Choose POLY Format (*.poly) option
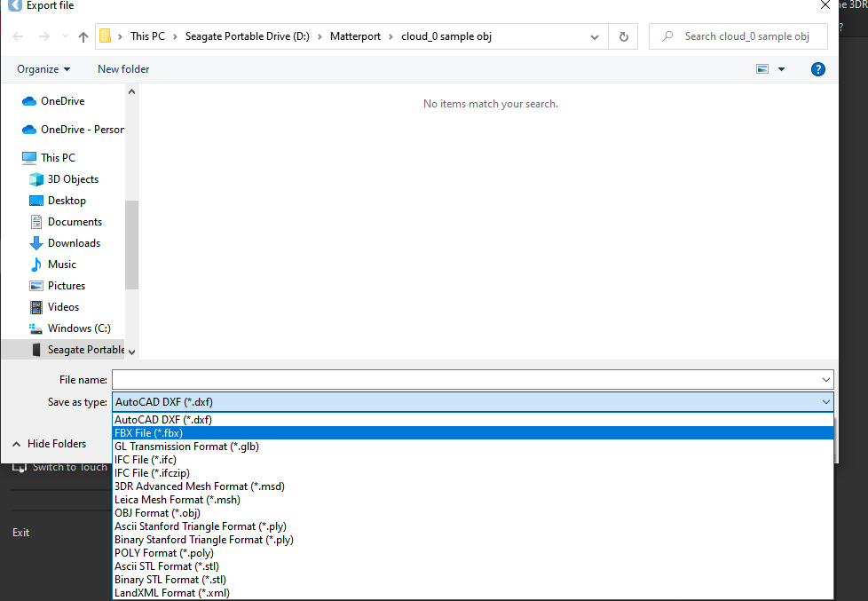This screenshot has width=868, height=601. 473,553
